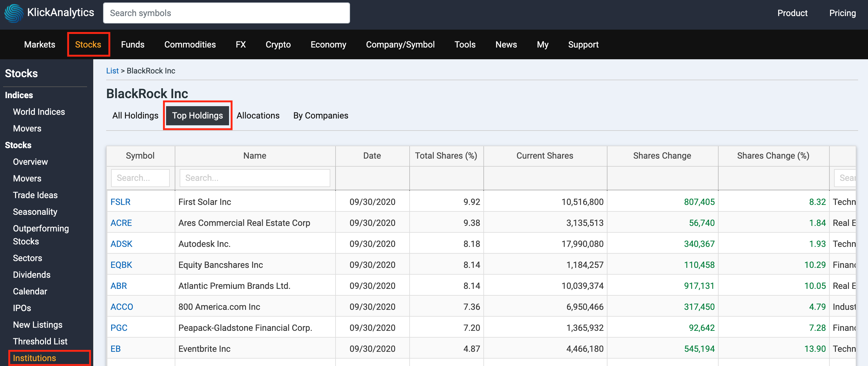
Task: Sort by Current Shares column header
Action: pyautogui.click(x=545, y=156)
